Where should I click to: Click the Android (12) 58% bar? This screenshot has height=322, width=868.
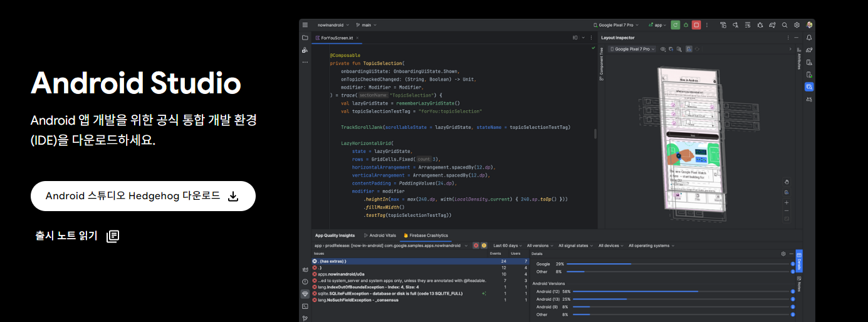[x=682, y=291]
